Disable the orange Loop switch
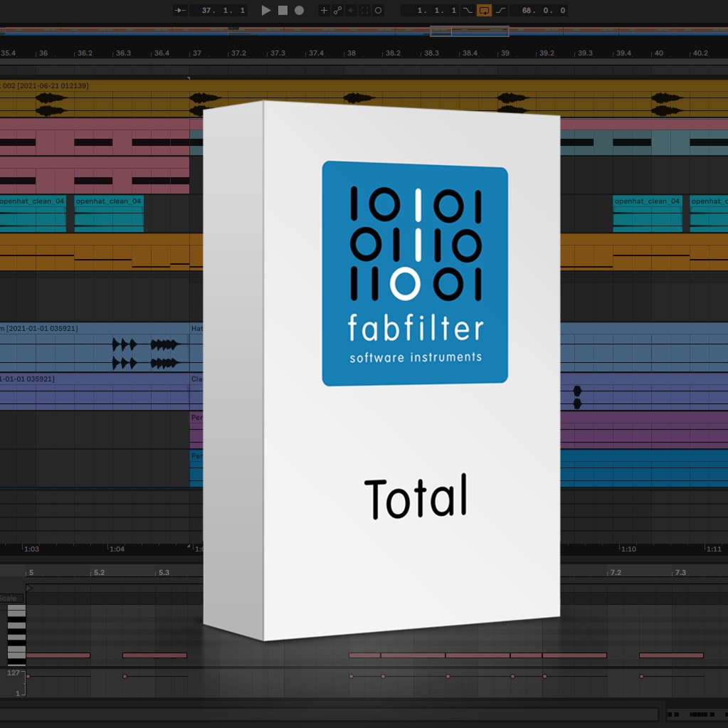The image size is (728, 728). (484, 11)
